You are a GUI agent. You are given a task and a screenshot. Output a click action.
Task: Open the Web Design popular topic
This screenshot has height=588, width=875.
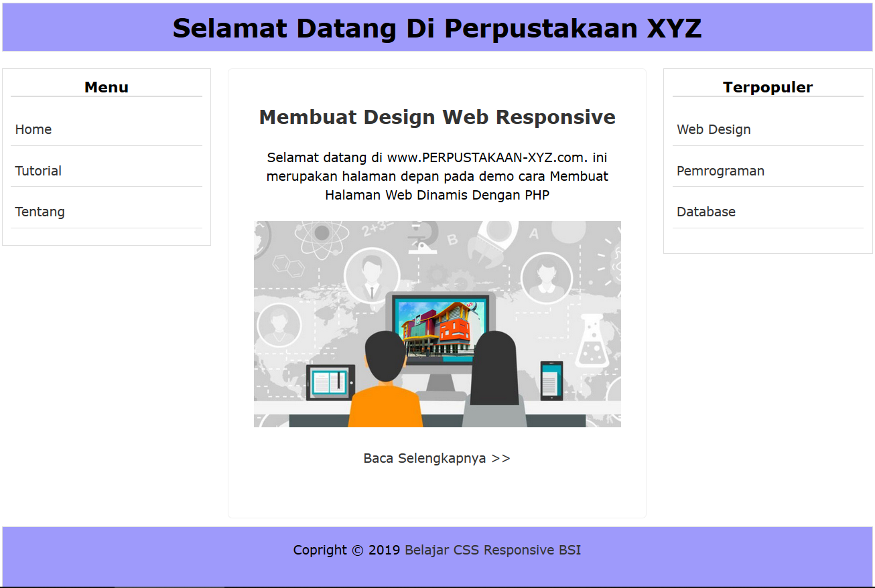[714, 129]
